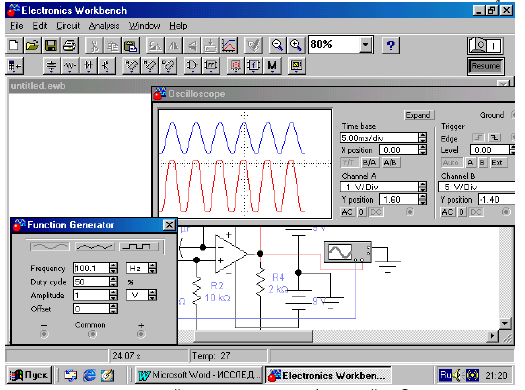Click the New file icon

(14, 45)
